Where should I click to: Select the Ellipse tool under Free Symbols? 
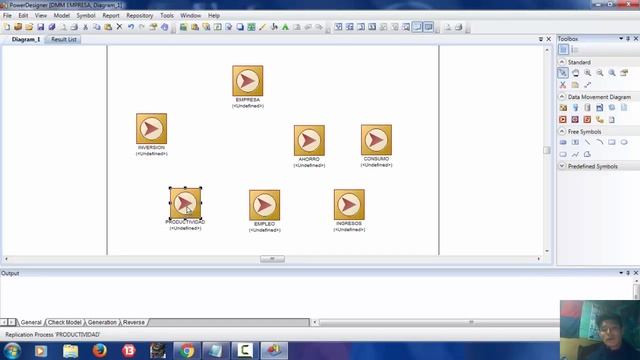point(624,142)
